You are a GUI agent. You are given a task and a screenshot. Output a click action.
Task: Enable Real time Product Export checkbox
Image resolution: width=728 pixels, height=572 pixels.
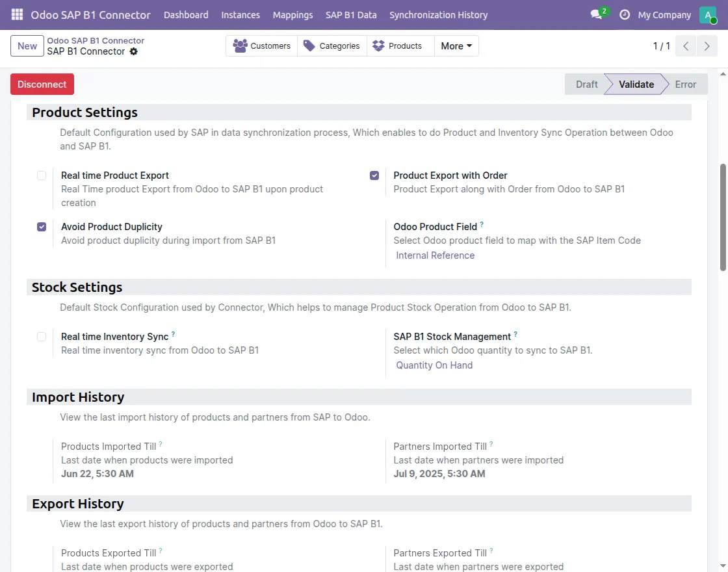(x=42, y=175)
